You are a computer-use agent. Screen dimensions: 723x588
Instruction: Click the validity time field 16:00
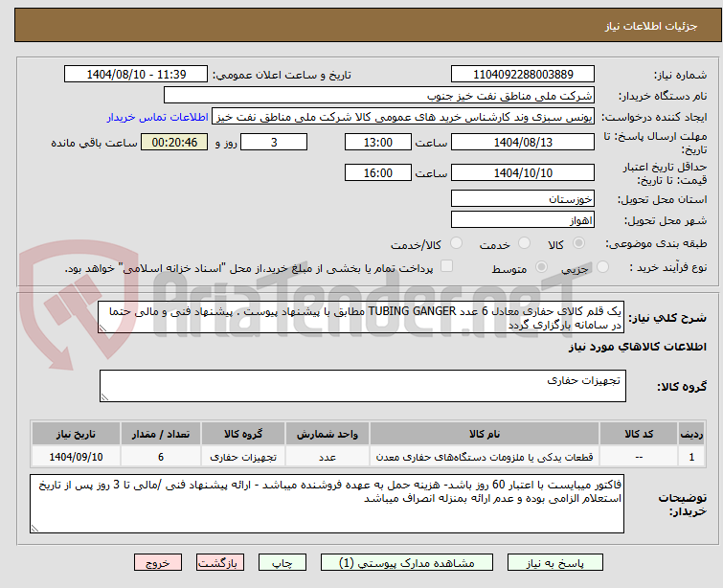(x=378, y=173)
